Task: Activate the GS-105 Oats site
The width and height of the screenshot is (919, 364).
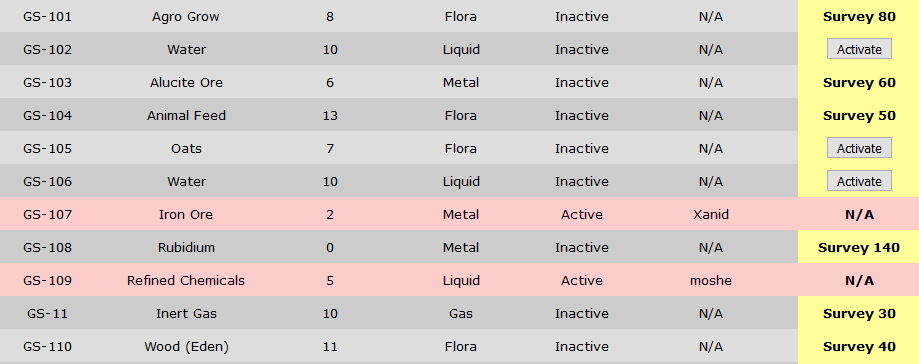Action: pos(859,148)
